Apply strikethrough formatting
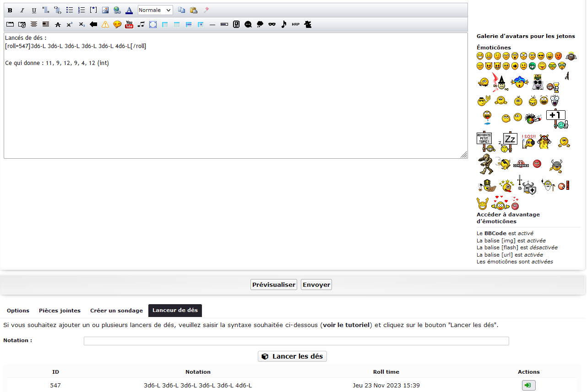The image size is (587, 392). click(58, 24)
